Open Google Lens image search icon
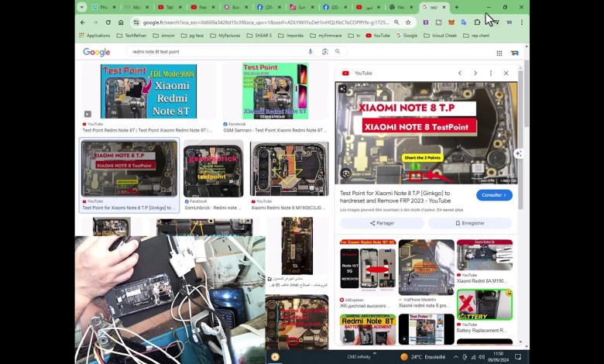 325,52
